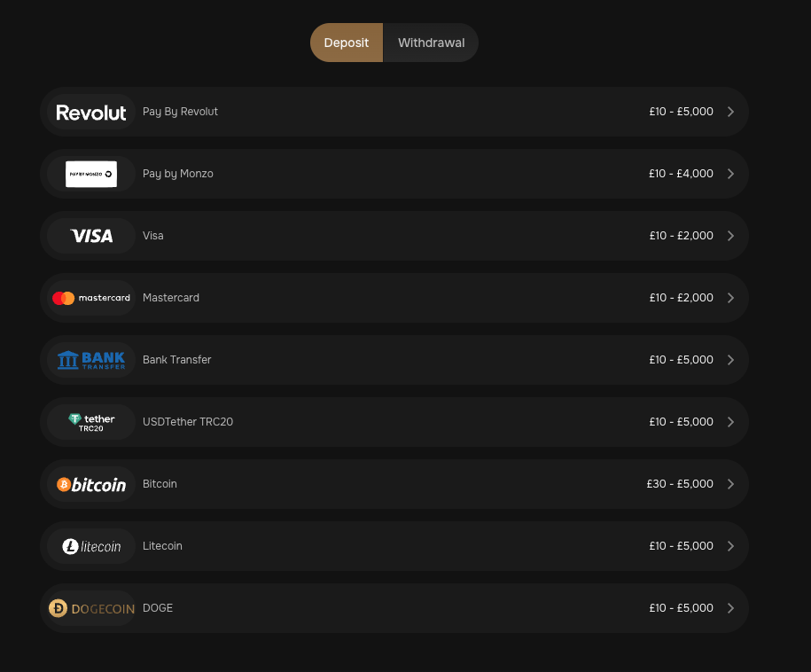The image size is (811, 672).
Task: Click the Pay by Monzo logo
Action: coord(91,174)
